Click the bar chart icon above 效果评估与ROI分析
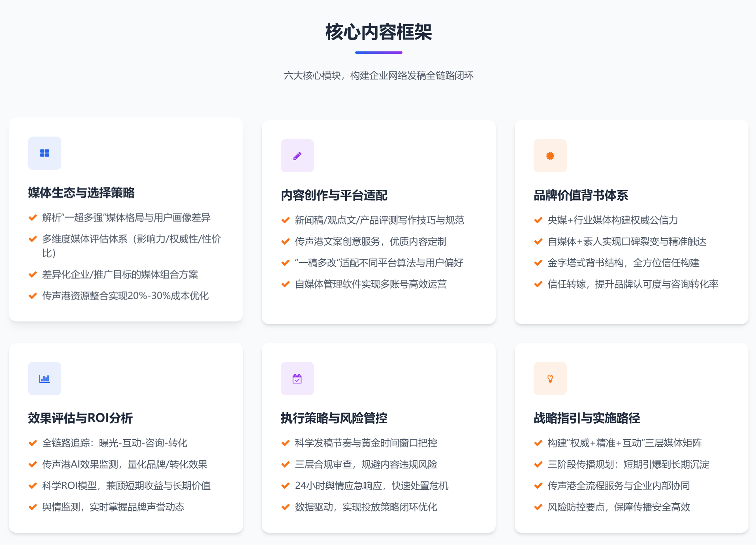756x545 pixels. [44, 378]
